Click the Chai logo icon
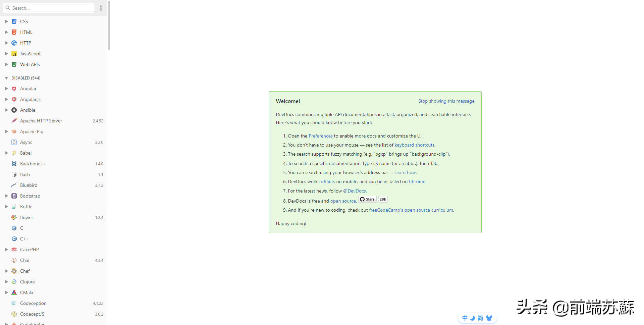The width and height of the screenshot is (644, 325). click(14, 260)
